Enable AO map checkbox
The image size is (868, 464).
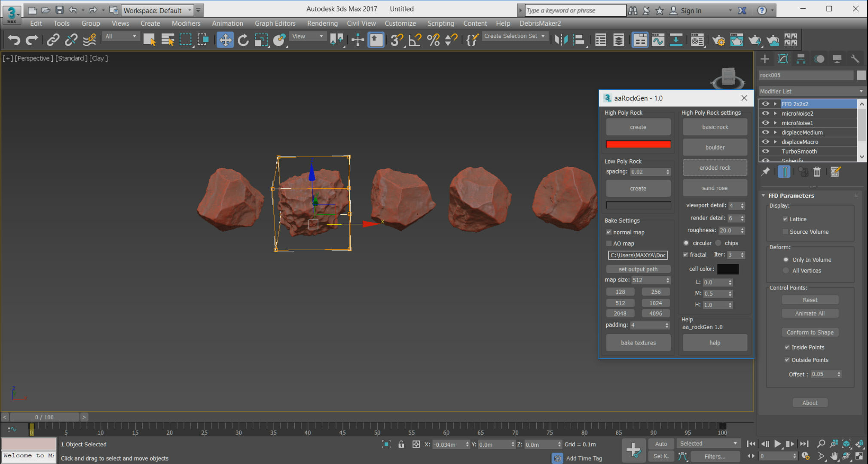[609, 243]
